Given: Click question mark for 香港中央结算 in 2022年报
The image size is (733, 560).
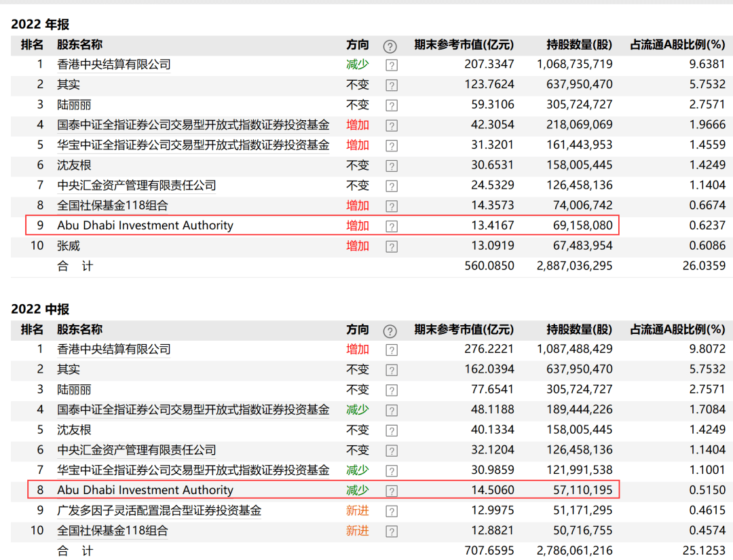Looking at the screenshot, I should [391, 65].
